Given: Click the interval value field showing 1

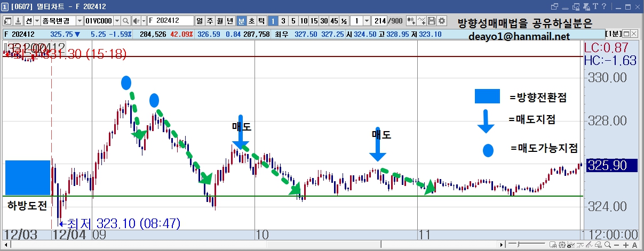Looking at the screenshot, I should coord(356,21).
